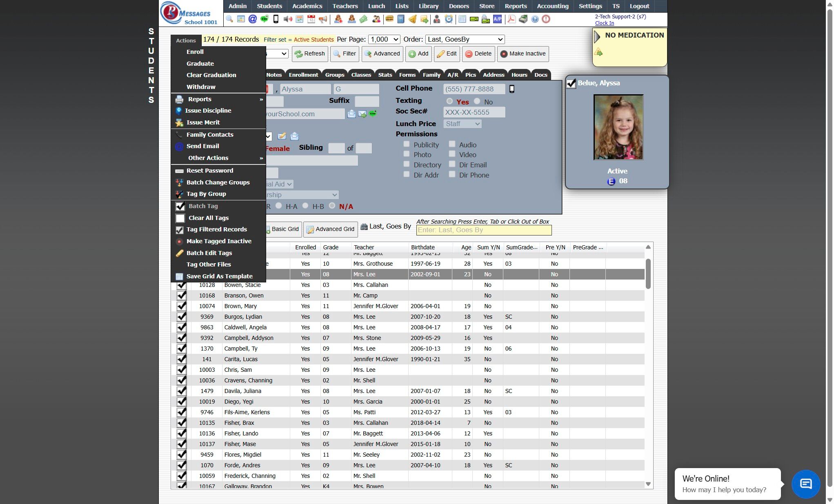
Task: Click the Clock In link
Action: coord(604,23)
